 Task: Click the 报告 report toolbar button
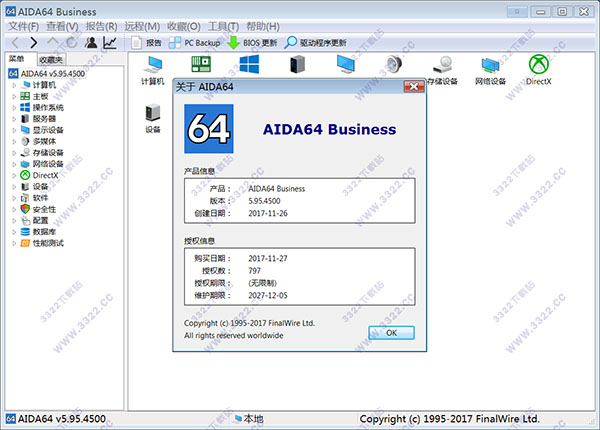(x=147, y=42)
